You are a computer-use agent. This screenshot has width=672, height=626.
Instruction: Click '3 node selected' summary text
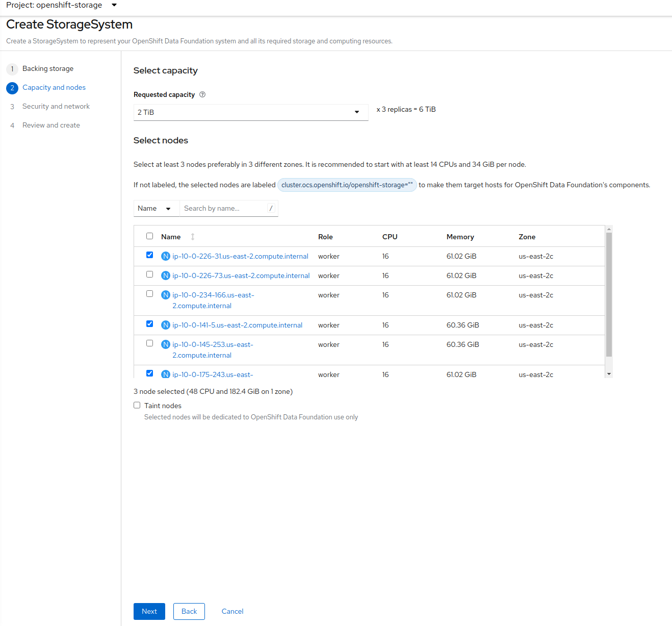point(213,391)
